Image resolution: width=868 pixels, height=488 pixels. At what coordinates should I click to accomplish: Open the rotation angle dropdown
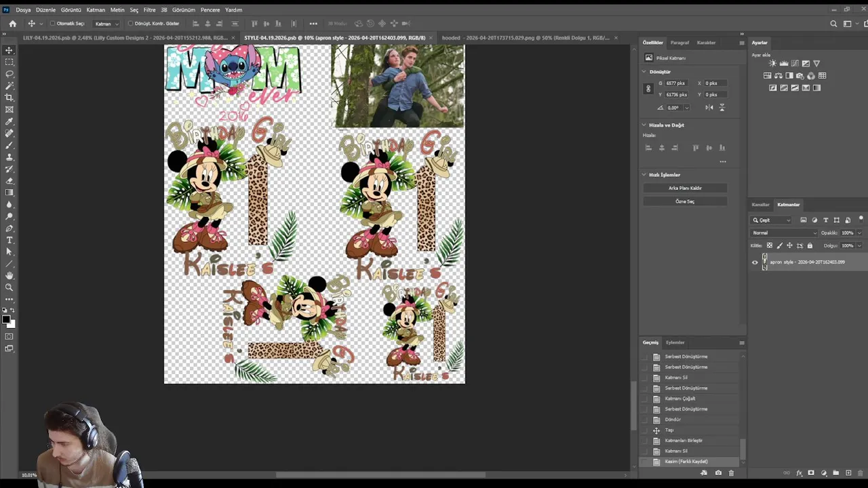click(x=687, y=107)
